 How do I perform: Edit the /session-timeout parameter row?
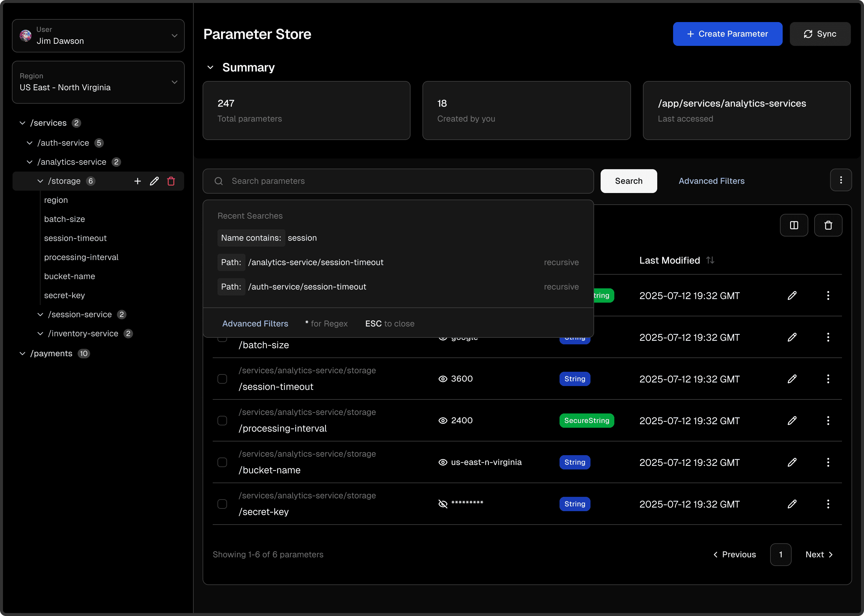tap(792, 379)
